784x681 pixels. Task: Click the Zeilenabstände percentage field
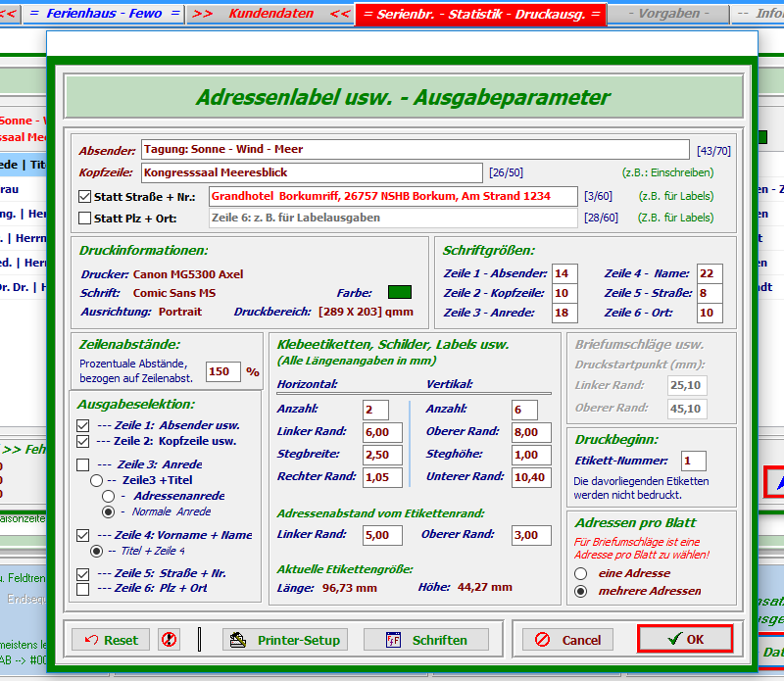click(222, 372)
